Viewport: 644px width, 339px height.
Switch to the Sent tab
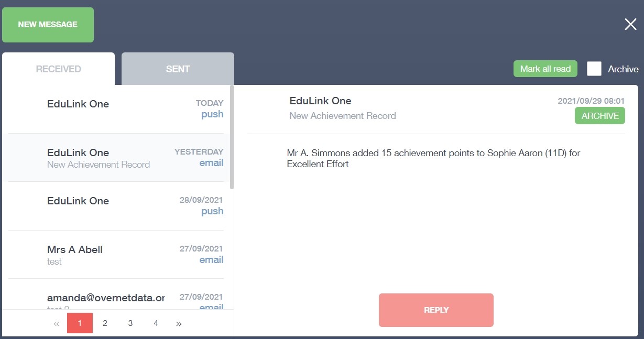click(178, 69)
